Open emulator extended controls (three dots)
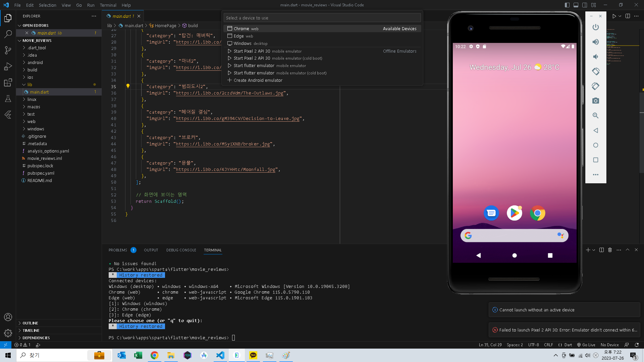 point(596,175)
